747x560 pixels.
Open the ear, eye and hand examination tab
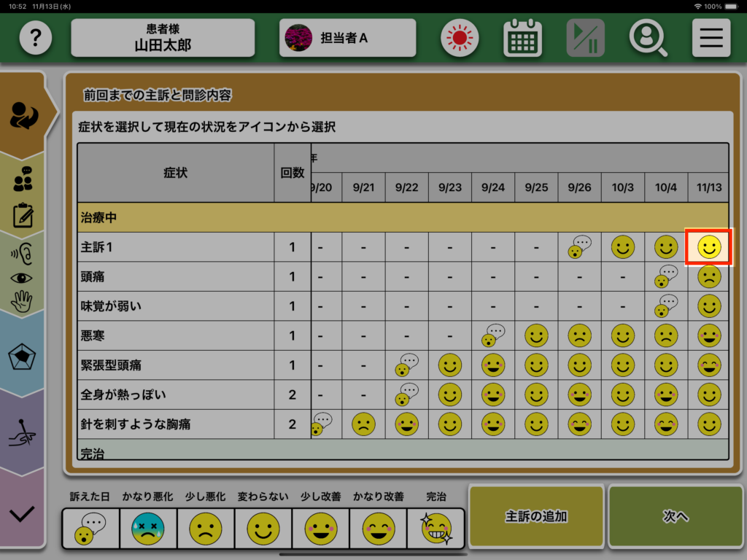[x=23, y=277]
